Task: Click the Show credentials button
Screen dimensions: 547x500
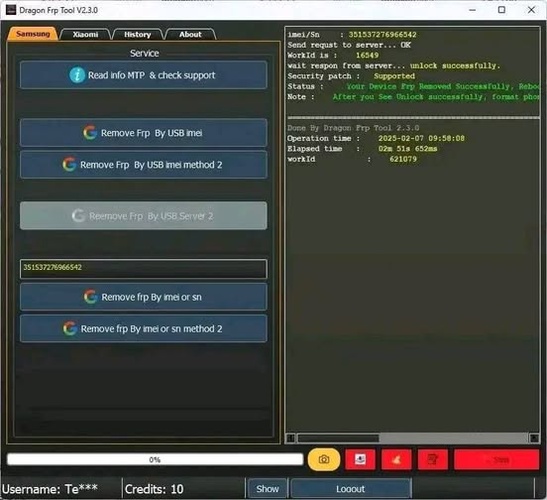Action: tap(267, 488)
